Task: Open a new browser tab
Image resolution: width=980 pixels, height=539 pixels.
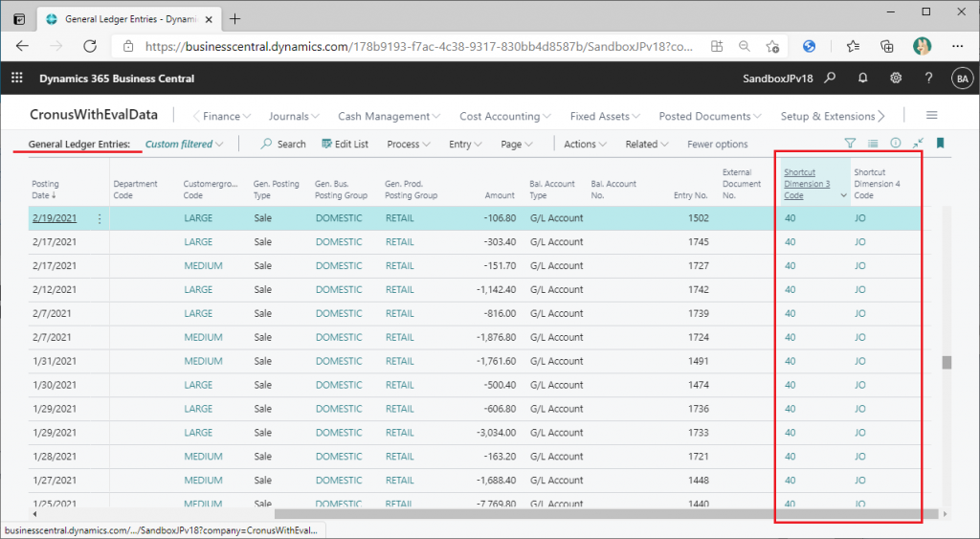Action: [x=235, y=19]
